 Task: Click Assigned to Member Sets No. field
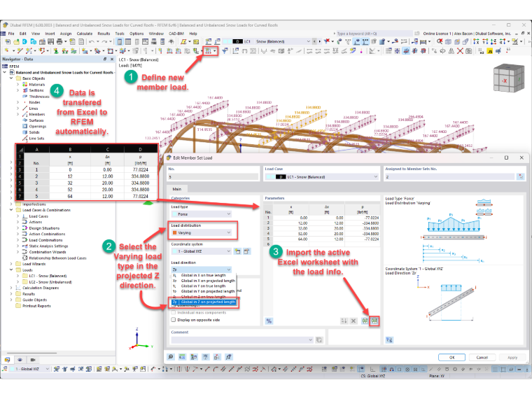[449, 177]
